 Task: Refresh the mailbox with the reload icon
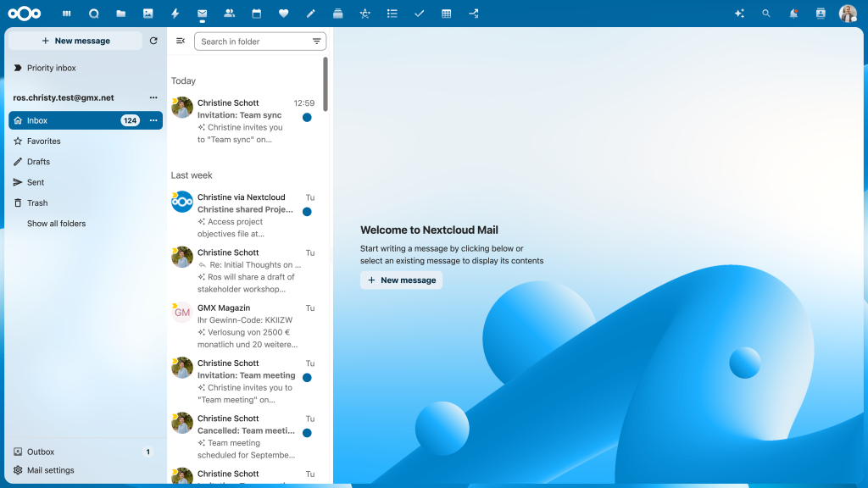pyautogui.click(x=153, y=40)
